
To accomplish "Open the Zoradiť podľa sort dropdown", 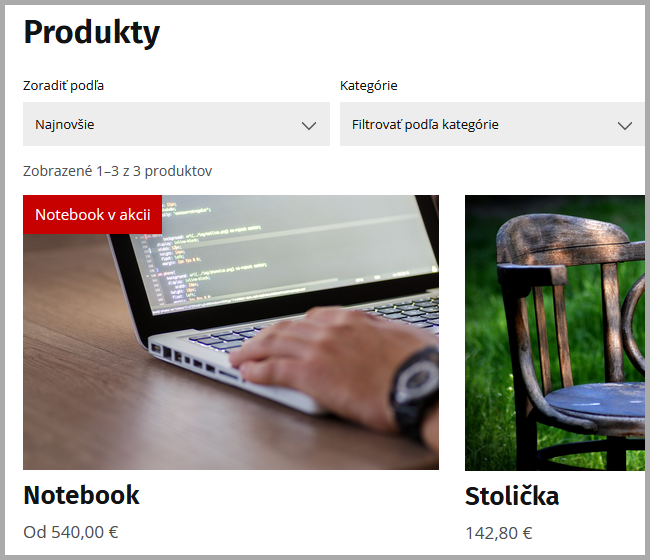I will point(176,124).
